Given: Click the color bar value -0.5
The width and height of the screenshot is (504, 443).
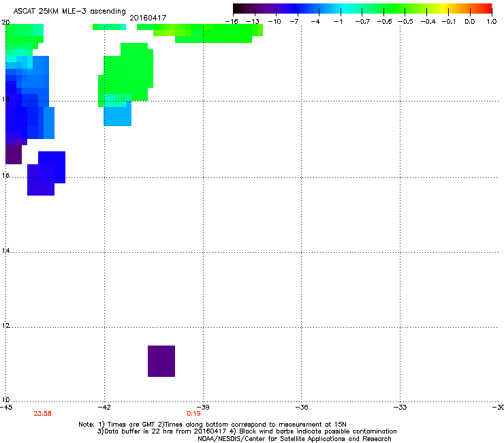Looking at the screenshot, I should [406, 22].
